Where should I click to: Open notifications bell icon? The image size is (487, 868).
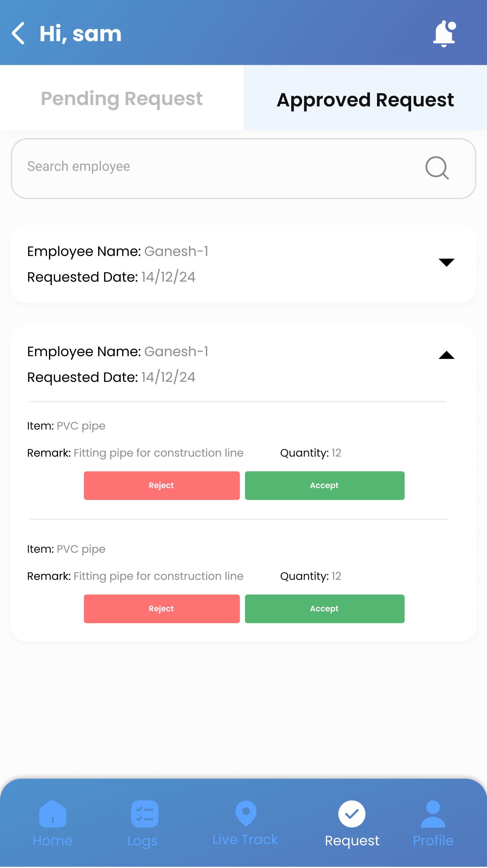(x=444, y=34)
